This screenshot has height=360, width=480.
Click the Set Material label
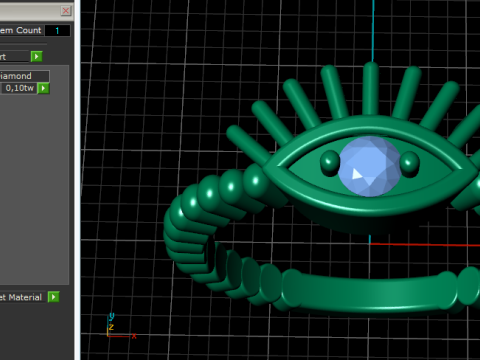[x=21, y=297]
